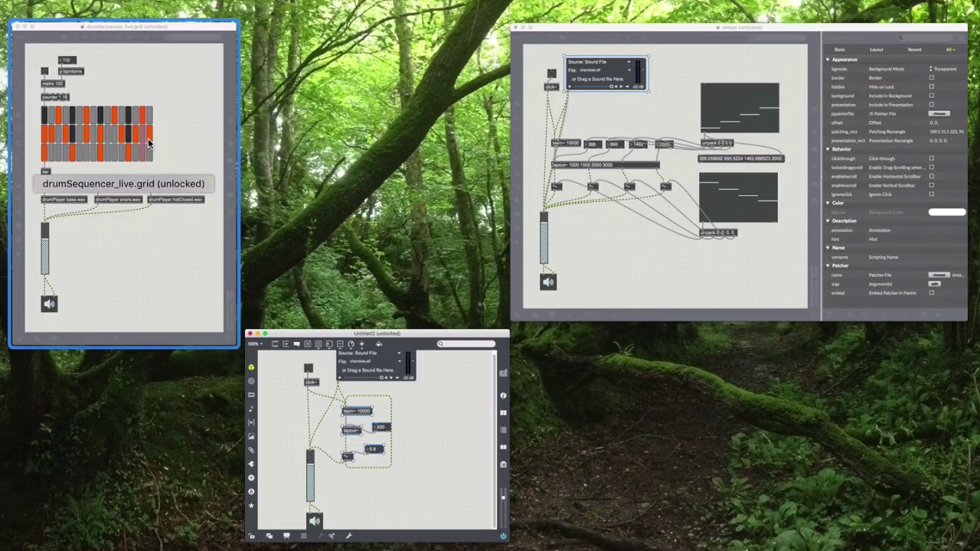This screenshot has width=980, height=551.
Task: Collapse the Patcher section in the inspector
Action: pos(828,266)
